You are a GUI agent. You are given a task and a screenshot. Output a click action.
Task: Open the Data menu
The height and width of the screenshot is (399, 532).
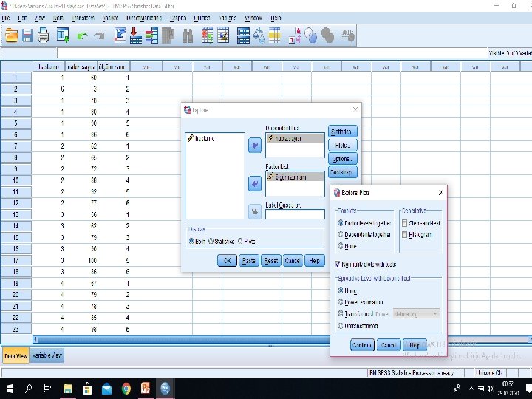click(58, 18)
